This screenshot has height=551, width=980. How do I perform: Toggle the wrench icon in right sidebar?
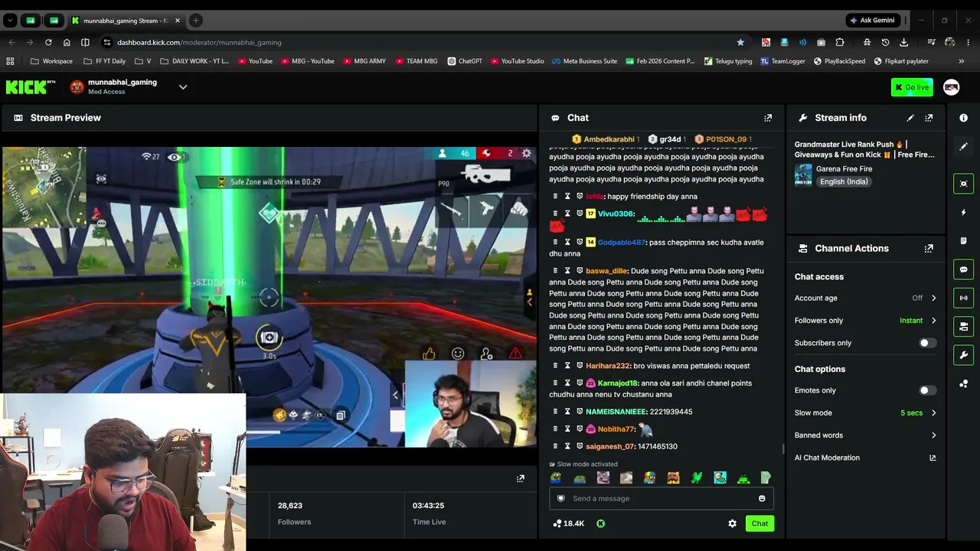964,355
